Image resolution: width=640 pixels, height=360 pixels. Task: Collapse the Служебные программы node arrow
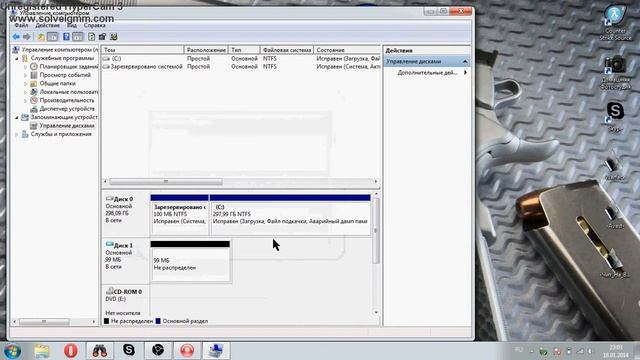(17, 59)
